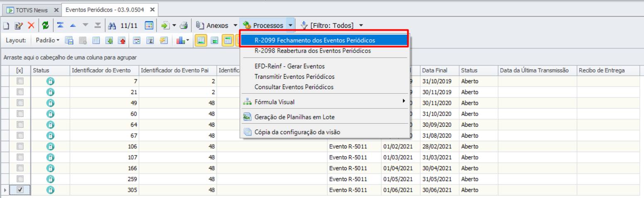The height and width of the screenshot is (198, 644).
Task: Expand Fórmula Visual submenu arrow
Action: click(404, 101)
